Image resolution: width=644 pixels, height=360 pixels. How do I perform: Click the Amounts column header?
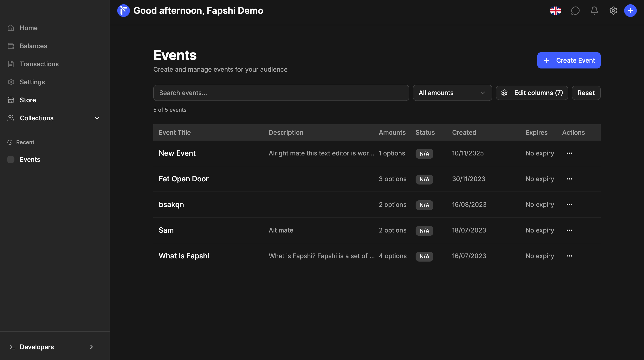(x=392, y=132)
